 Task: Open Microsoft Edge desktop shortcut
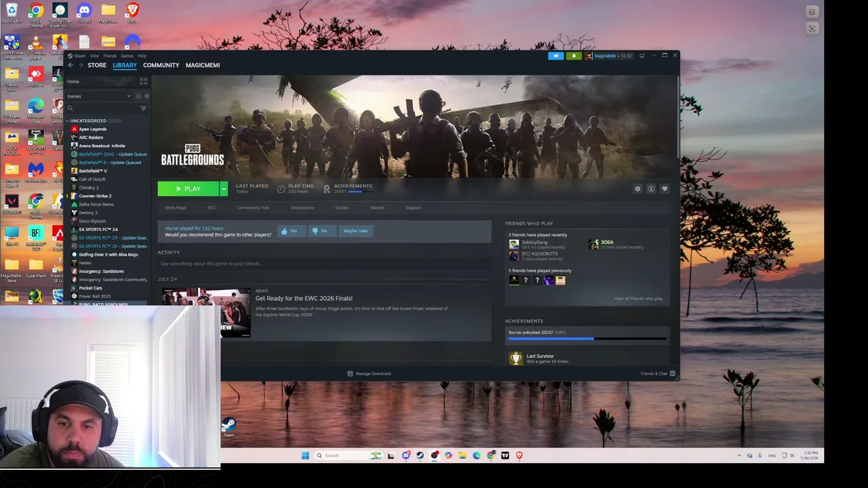(36, 108)
